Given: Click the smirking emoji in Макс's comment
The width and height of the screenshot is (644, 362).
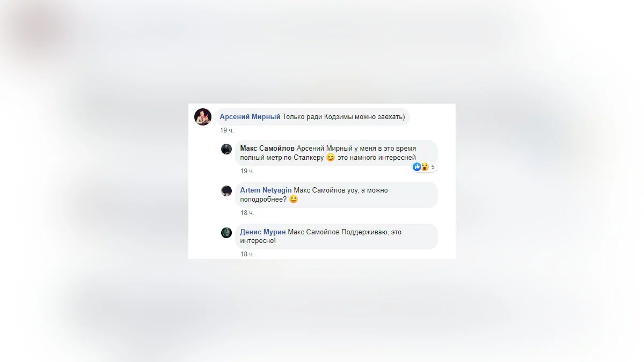Looking at the screenshot, I should point(331,158).
